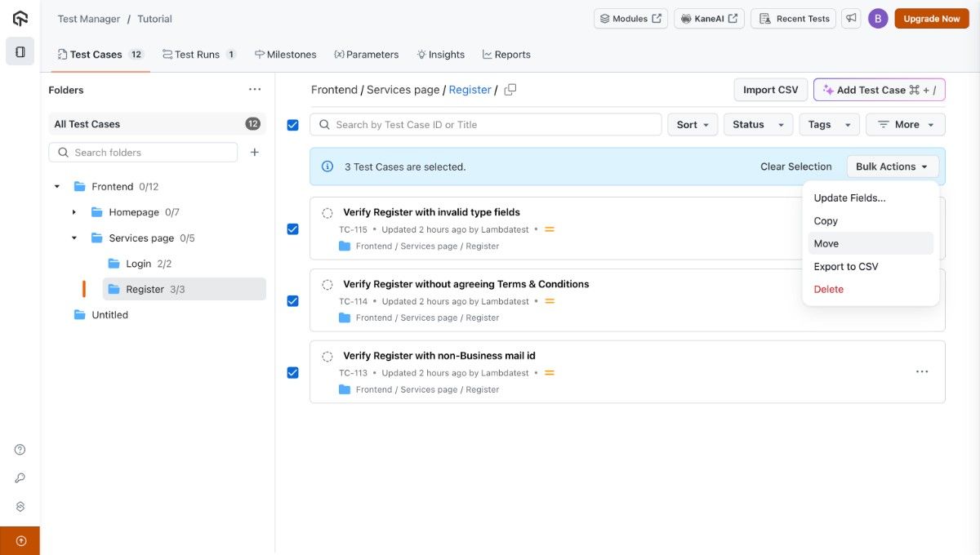This screenshot has height=555, width=980.
Task: Switch to the Test Runs tab
Action: click(x=198, y=55)
